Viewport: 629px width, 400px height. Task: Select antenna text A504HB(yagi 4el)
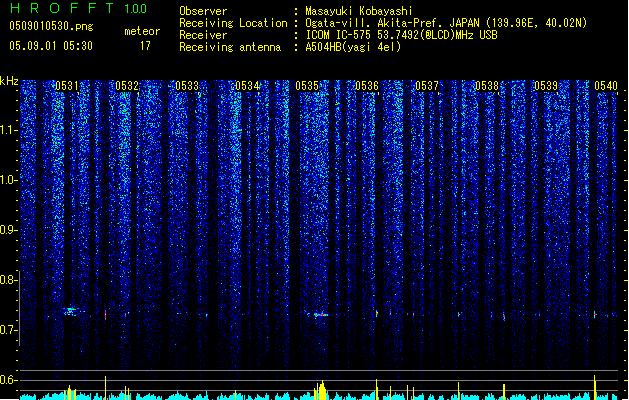[353, 47]
